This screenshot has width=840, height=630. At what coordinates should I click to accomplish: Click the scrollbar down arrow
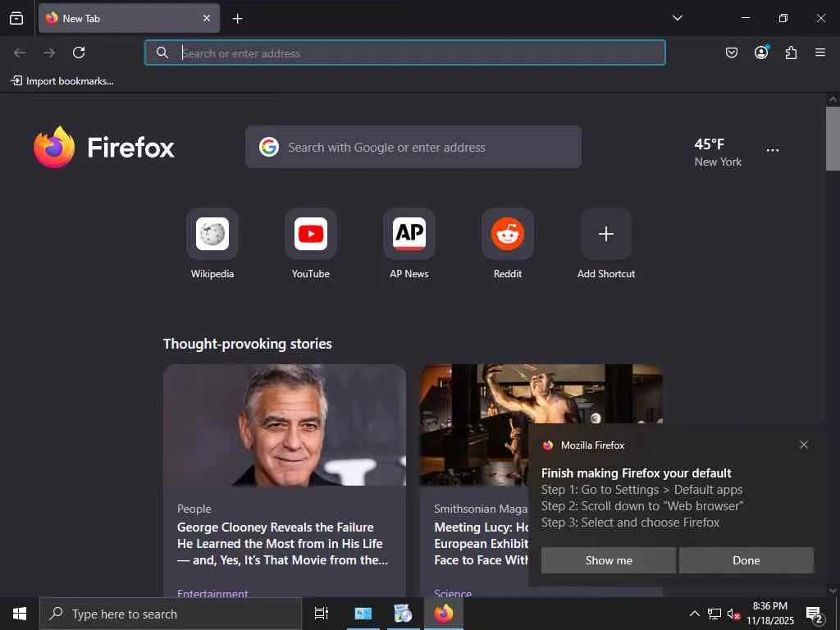point(833,591)
